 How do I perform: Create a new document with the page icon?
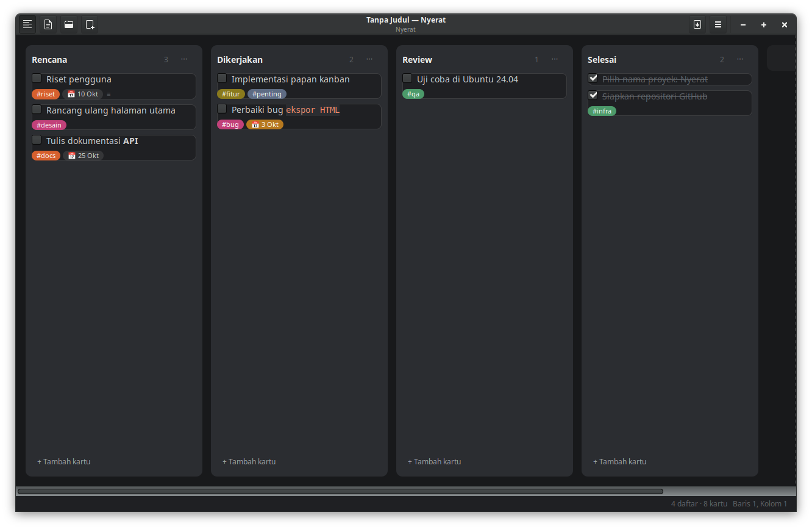pos(48,24)
